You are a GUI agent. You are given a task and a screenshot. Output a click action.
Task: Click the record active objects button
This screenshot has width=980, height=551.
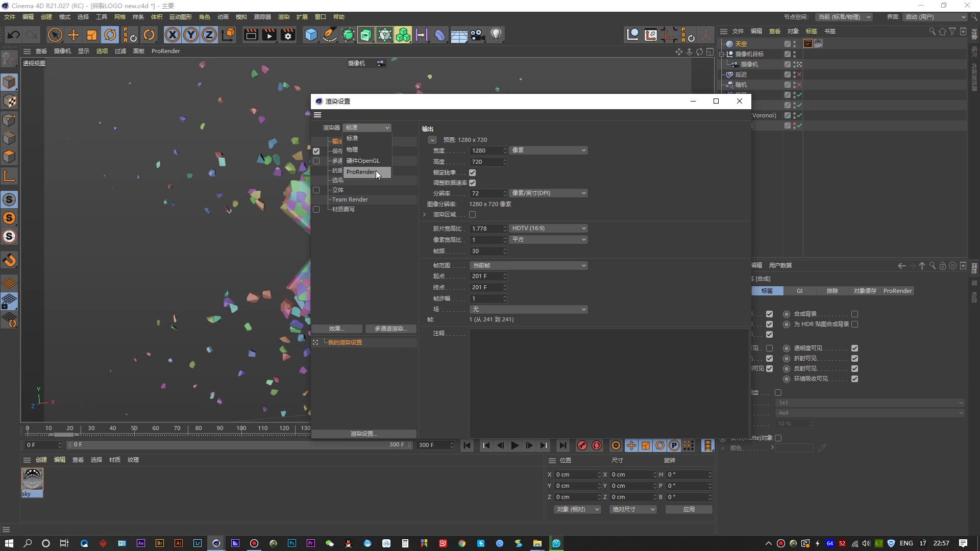click(582, 445)
